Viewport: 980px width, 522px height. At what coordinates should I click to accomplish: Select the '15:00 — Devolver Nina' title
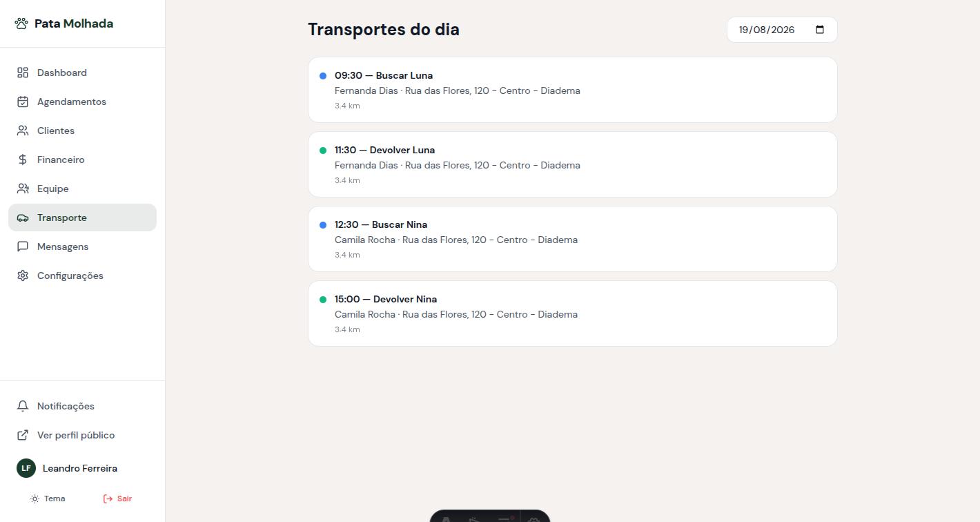(386, 299)
